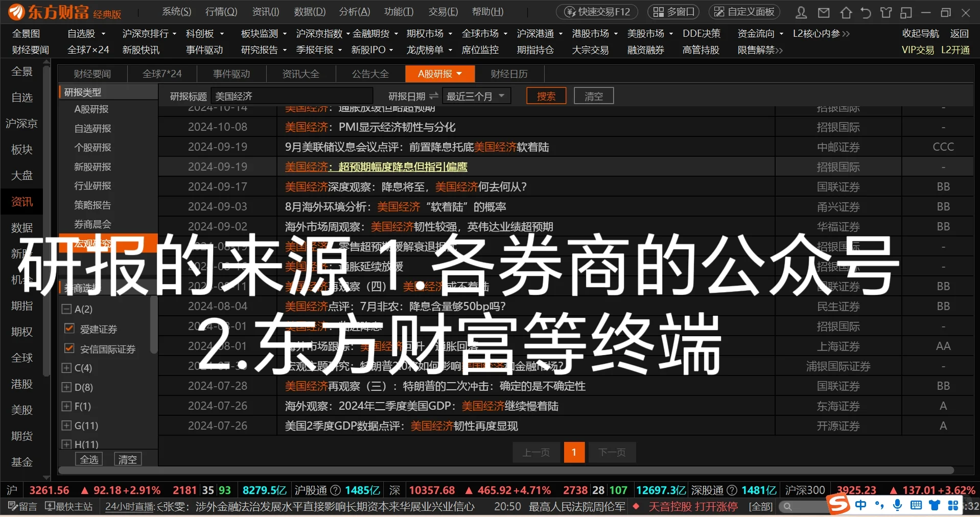Screen dimensions: 980x517
Task: Expand more items after L2核心内参
Action: point(846,34)
